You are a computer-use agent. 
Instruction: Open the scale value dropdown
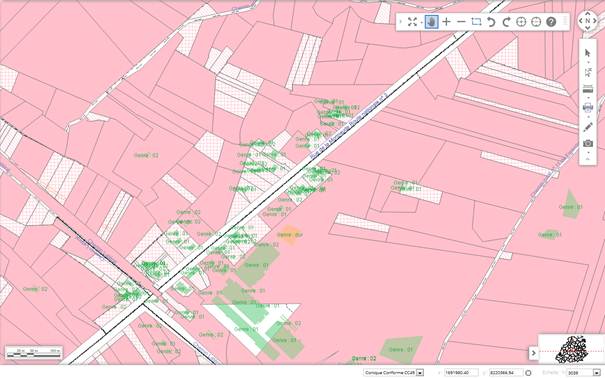pyautogui.click(x=597, y=373)
